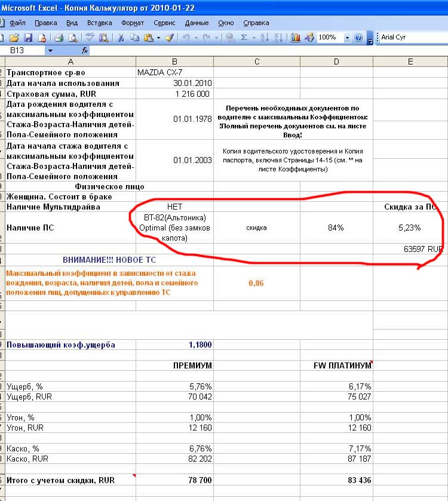Expand the Undo history dropdown arrow

pyautogui.click(x=196, y=38)
